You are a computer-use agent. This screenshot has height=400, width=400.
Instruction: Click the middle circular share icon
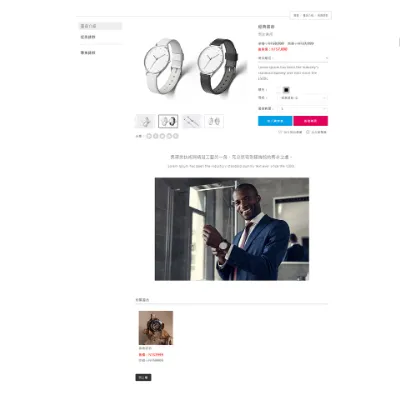[x=162, y=136]
